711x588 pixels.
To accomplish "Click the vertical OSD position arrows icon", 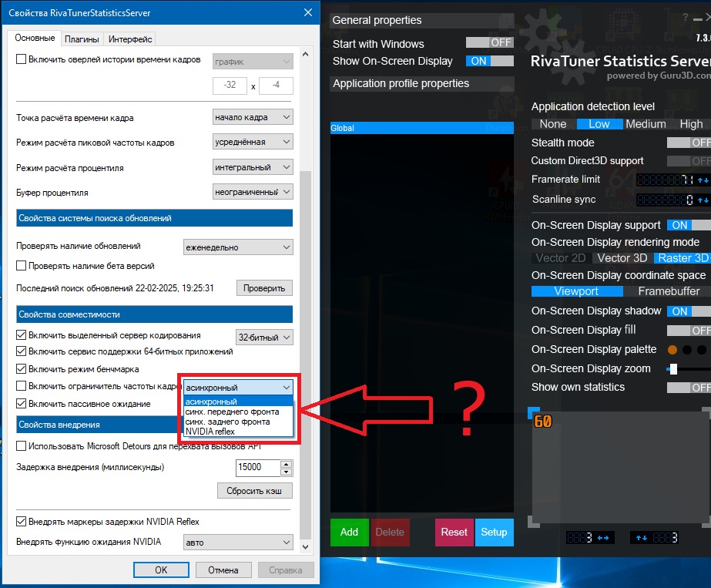I will click(x=642, y=538).
